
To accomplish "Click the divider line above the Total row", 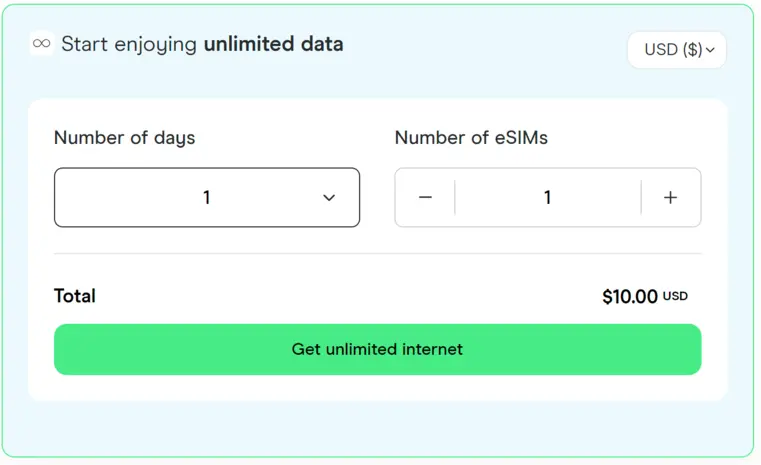I will [x=378, y=253].
